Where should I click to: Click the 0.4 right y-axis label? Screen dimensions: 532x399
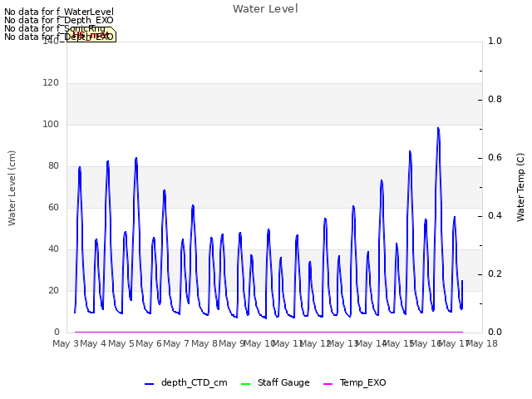495,216
